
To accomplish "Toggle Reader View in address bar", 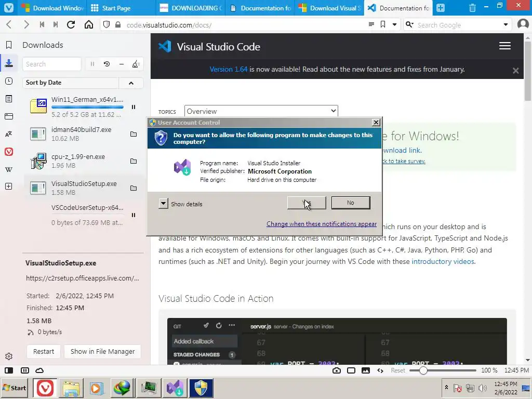I will (371, 24).
